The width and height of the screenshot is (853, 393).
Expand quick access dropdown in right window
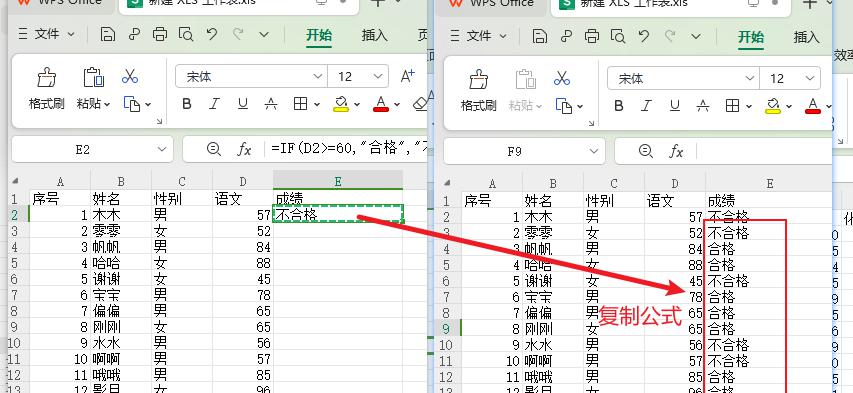pyautogui.click(x=696, y=36)
